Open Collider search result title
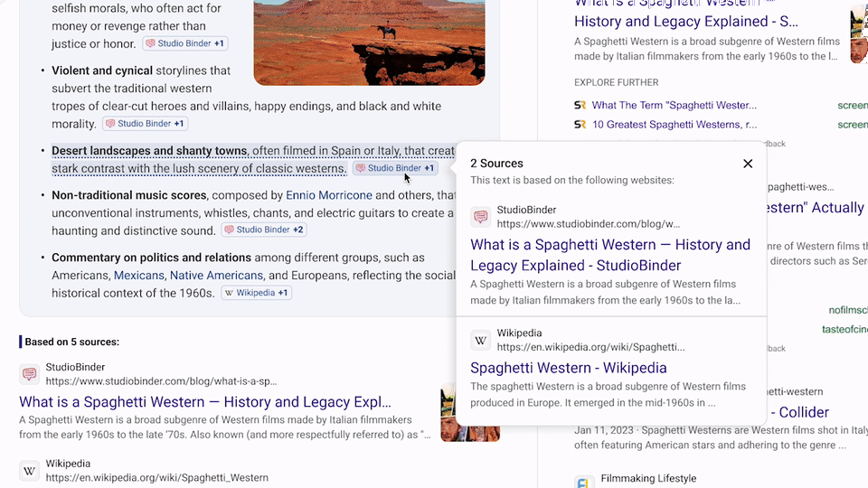868x488 pixels. 798,412
